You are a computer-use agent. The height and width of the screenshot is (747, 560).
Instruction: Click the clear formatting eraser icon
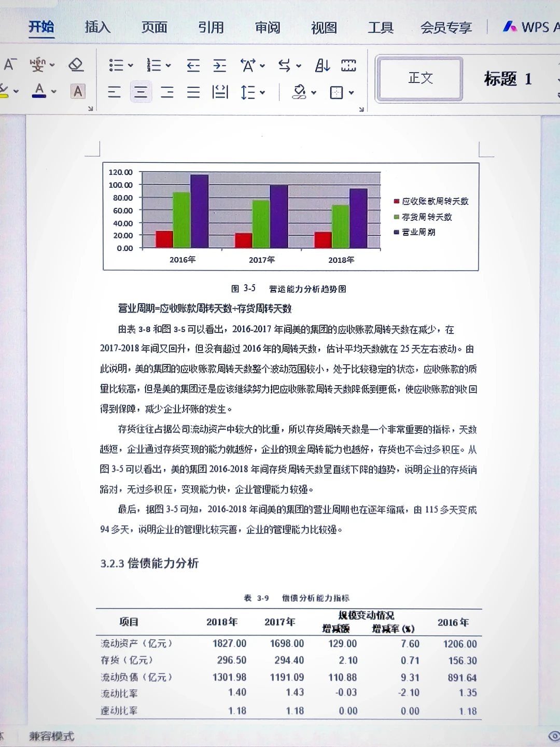click(x=76, y=64)
